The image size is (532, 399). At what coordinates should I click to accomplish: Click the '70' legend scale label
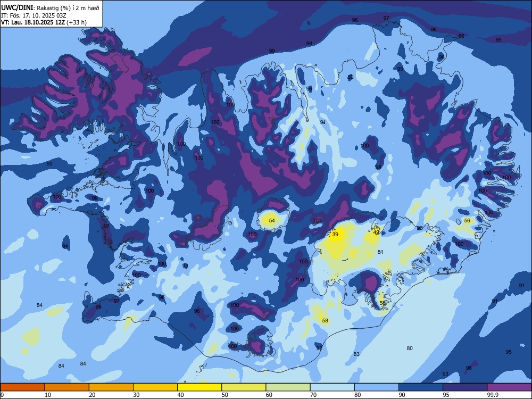[313, 395]
